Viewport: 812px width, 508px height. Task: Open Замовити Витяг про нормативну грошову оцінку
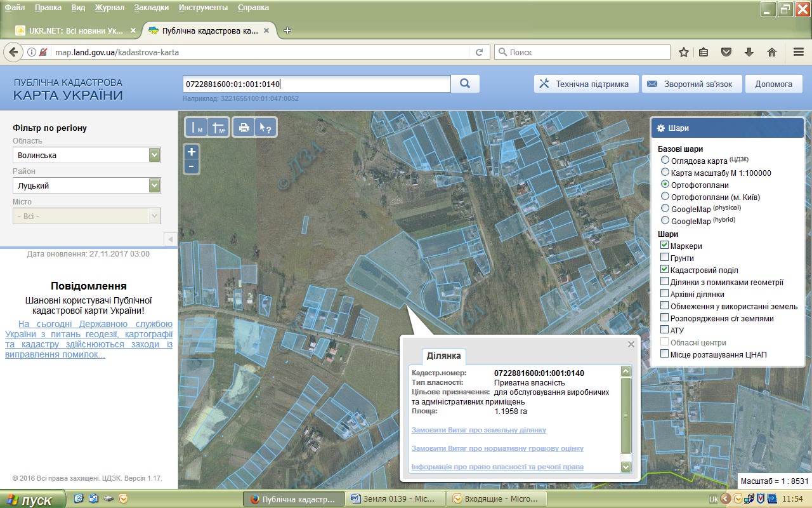[x=497, y=448]
